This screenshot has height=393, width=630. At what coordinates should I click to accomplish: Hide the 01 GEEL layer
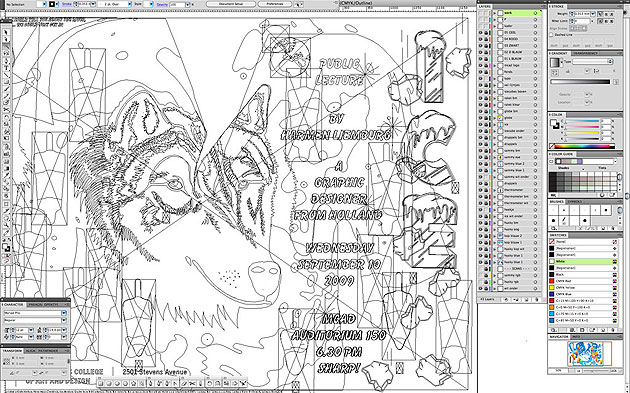pyautogui.click(x=481, y=33)
